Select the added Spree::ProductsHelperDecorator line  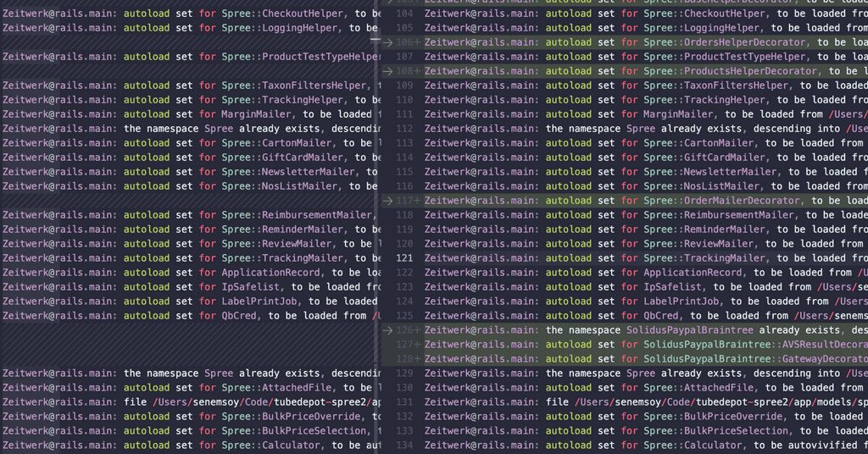pyautogui.click(x=646, y=71)
